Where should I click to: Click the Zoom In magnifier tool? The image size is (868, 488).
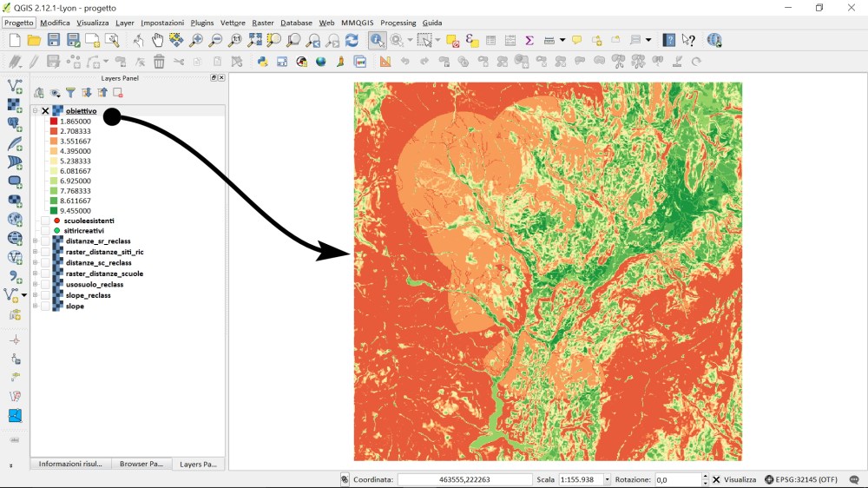coord(196,40)
